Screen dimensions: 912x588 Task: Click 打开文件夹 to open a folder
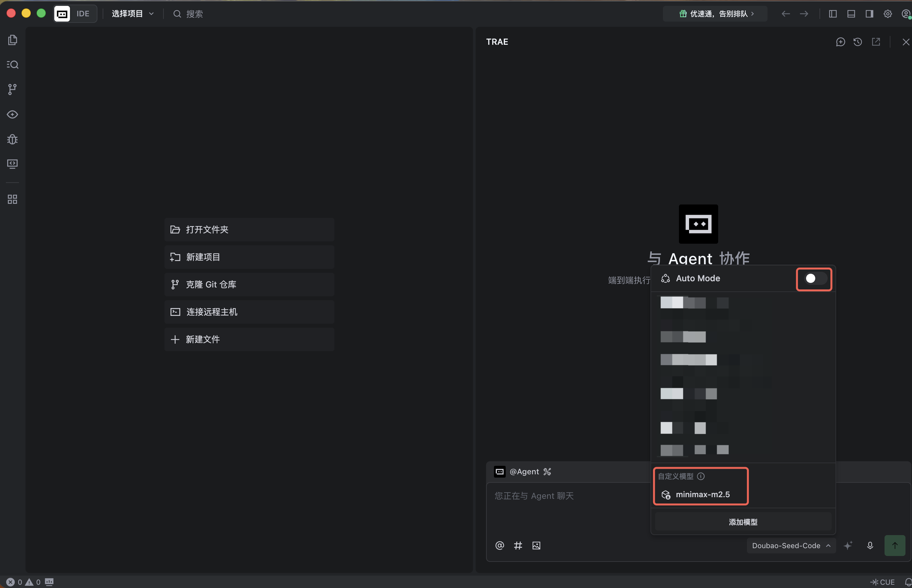pos(249,229)
